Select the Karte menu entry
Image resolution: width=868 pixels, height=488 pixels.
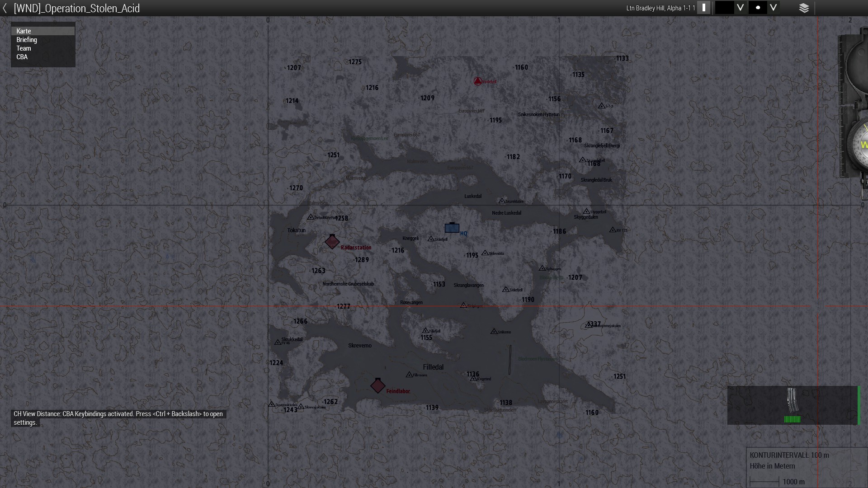click(43, 31)
